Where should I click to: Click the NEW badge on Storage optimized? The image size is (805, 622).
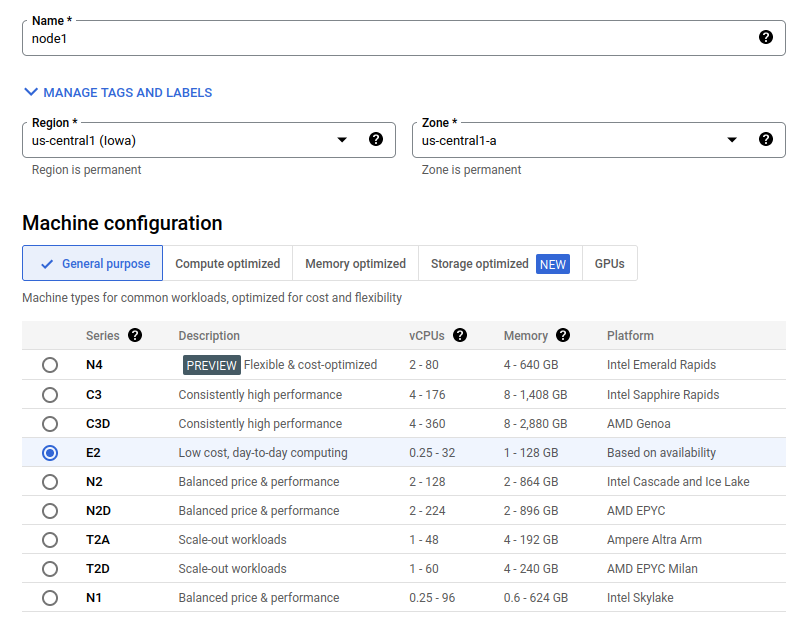point(553,264)
